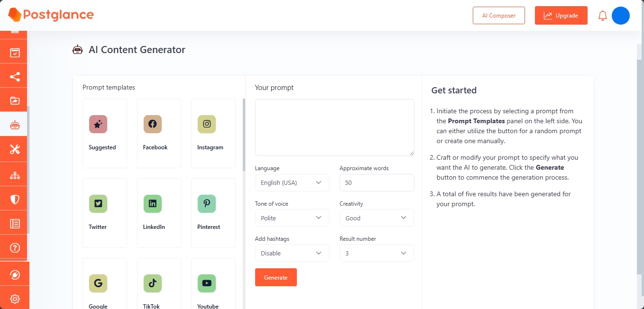Click the Approximate words input field
This screenshot has width=644, height=309.
pos(377,182)
